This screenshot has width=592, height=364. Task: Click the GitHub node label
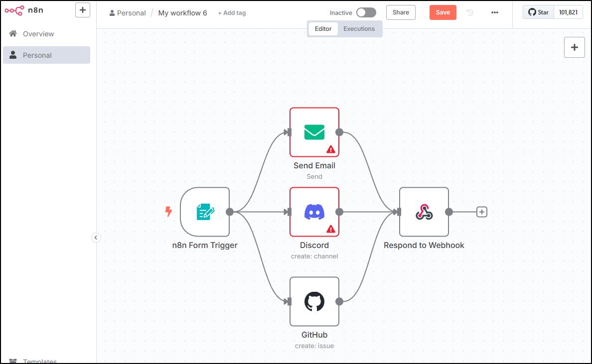click(314, 335)
